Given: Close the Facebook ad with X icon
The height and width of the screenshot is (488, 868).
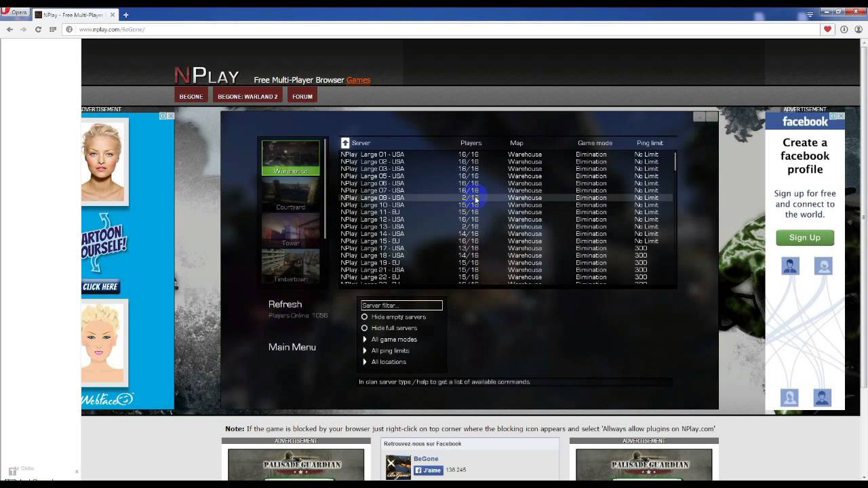Looking at the screenshot, I should pos(842,116).
